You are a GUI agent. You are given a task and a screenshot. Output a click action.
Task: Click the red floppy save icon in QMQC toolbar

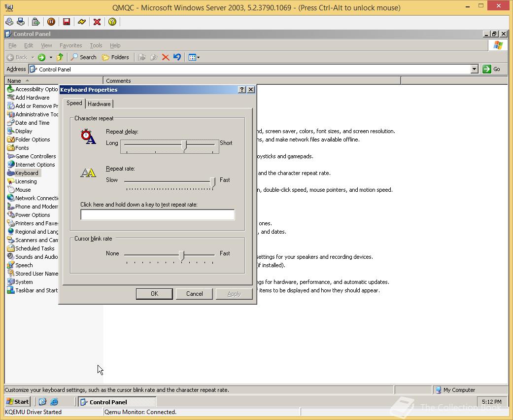click(67, 22)
